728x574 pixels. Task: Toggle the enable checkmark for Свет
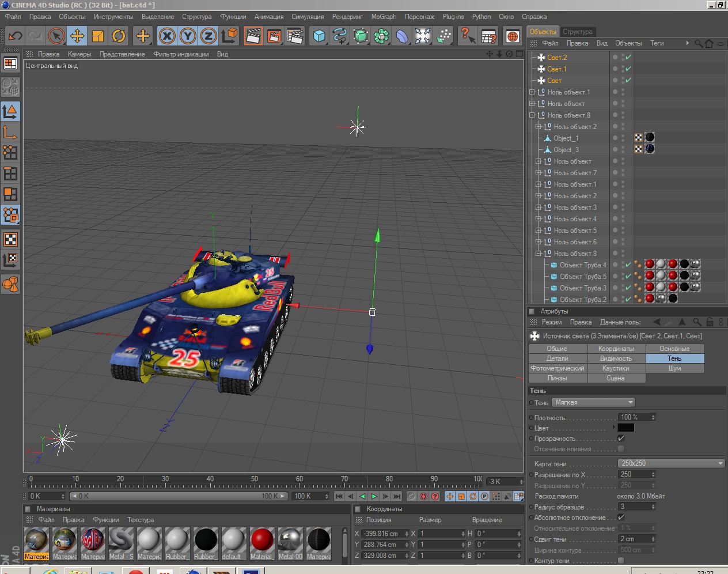(628, 81)
